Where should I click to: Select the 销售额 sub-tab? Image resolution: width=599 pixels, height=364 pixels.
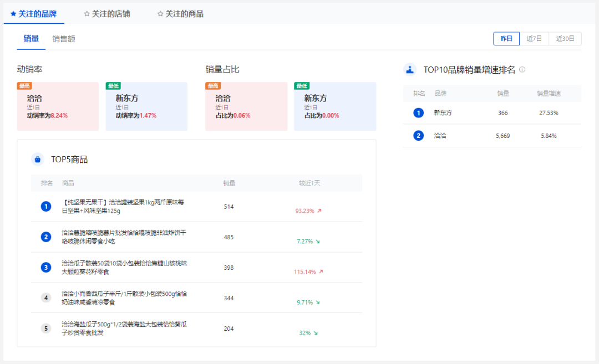[x=64, y=39]
